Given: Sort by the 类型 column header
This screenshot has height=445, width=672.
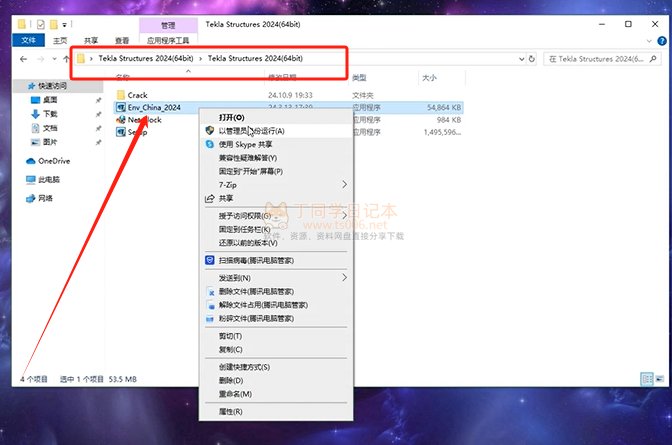Looking at the screenshot, I should [x=359, y=78].
